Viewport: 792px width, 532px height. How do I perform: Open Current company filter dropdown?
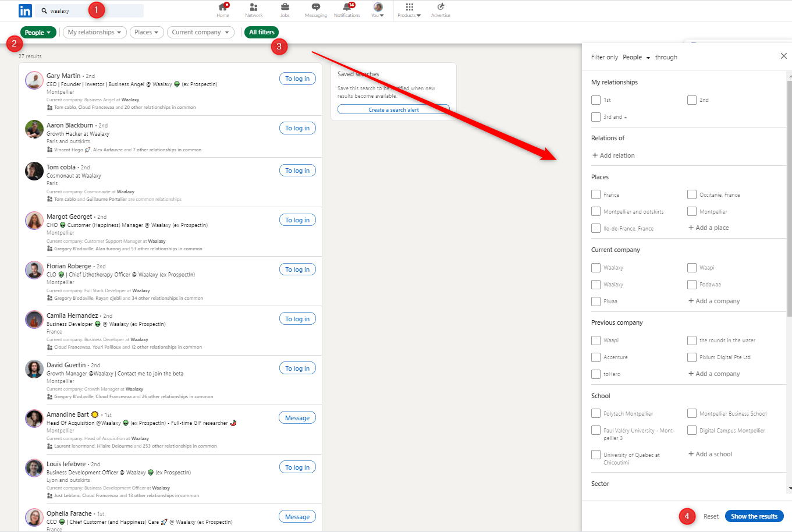point(201,33)
